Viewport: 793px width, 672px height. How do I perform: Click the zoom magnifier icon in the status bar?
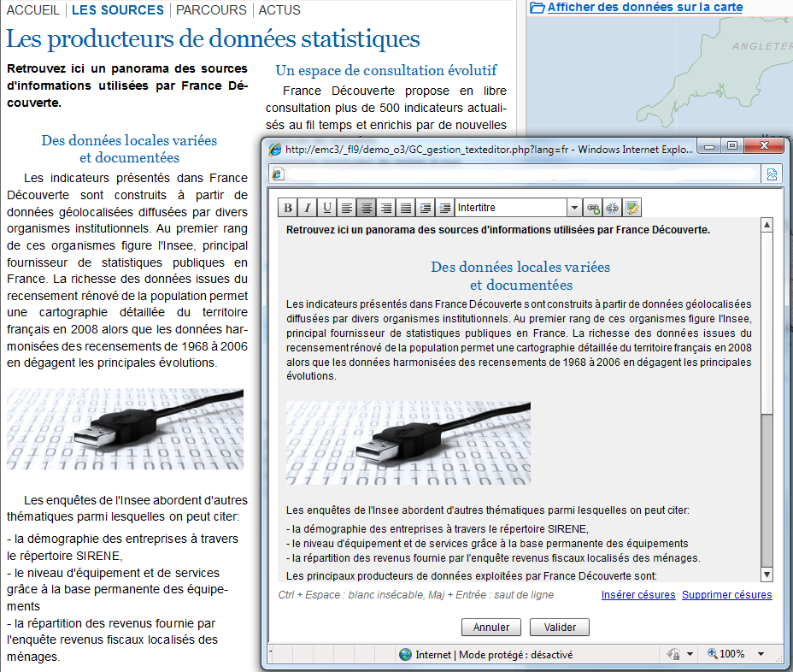(x=713, y=653)
